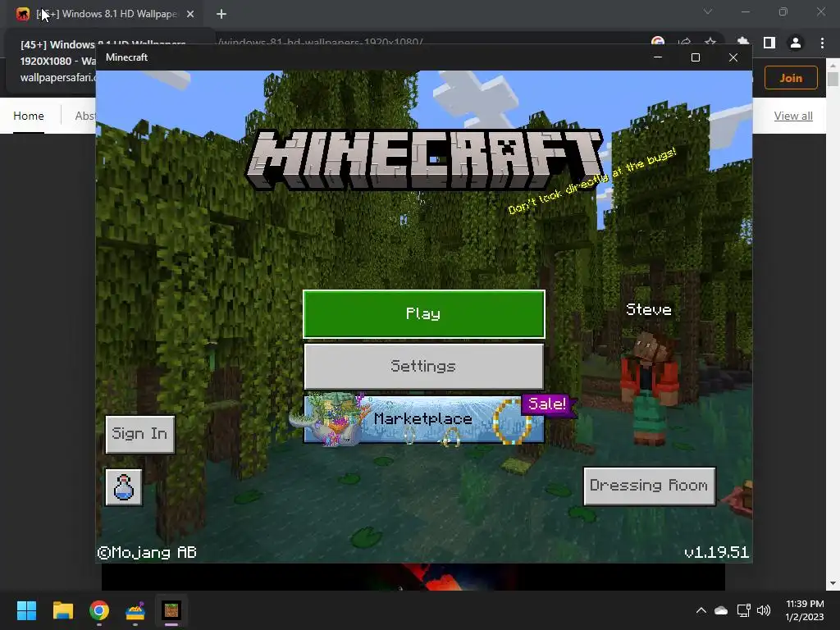Go to the Home tab on WallpaperSafari
Viewport: 840px width, 630px height.
(x=29, y=116)
